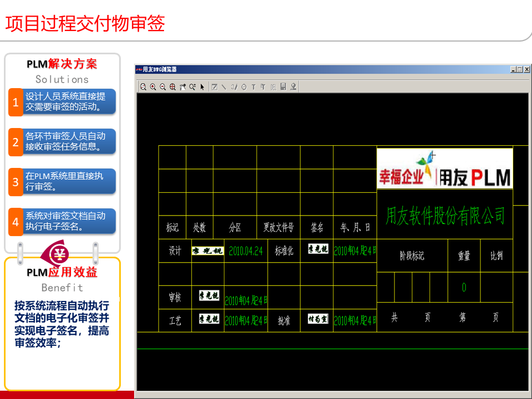This screenshot has height=399, width=532.
Task: Click the 年、月、日 header cell
Action: click(x=355, y=227)
